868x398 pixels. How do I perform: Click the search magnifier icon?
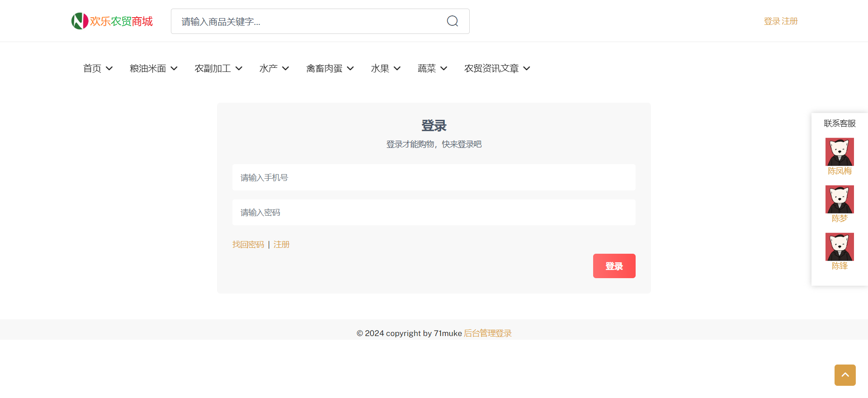[x=452, y=21]
